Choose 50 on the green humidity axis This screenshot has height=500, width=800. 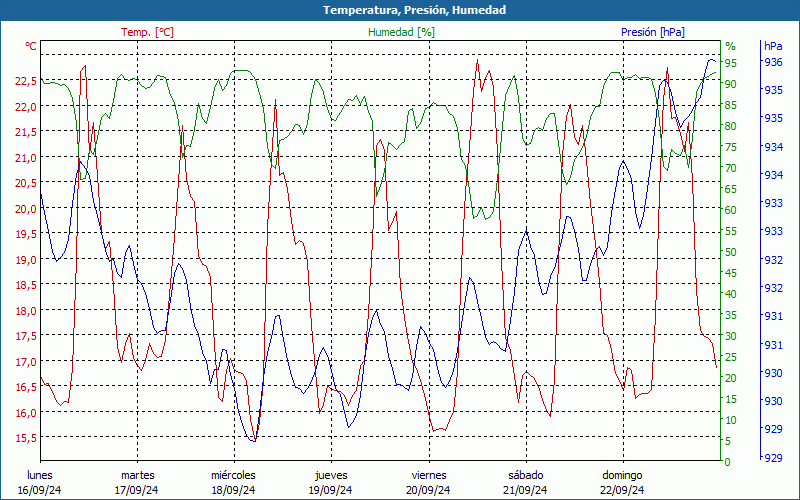[x=730, y=252]
